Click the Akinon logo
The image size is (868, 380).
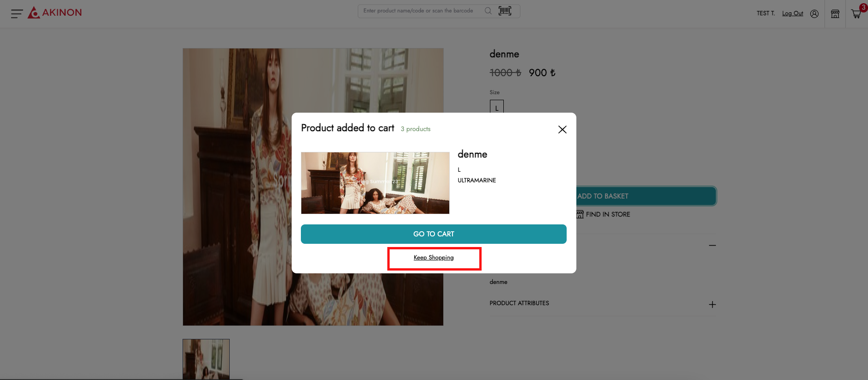click(55, 12)
